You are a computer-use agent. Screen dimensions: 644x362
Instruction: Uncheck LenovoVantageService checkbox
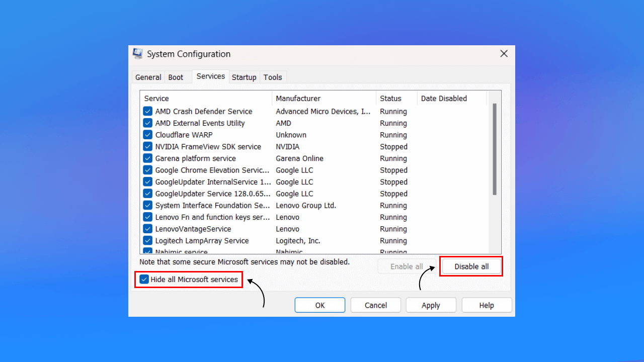pos(147,229)
